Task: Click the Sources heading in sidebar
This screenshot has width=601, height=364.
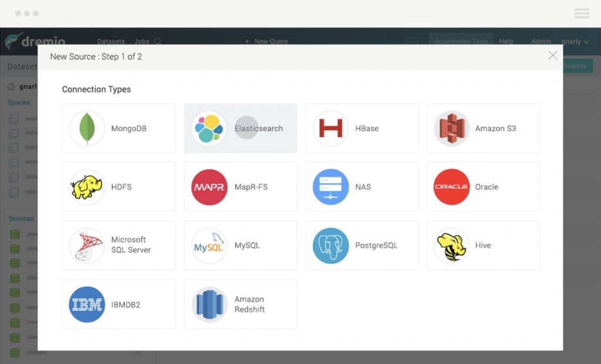Action: click(x=21, y=219)
